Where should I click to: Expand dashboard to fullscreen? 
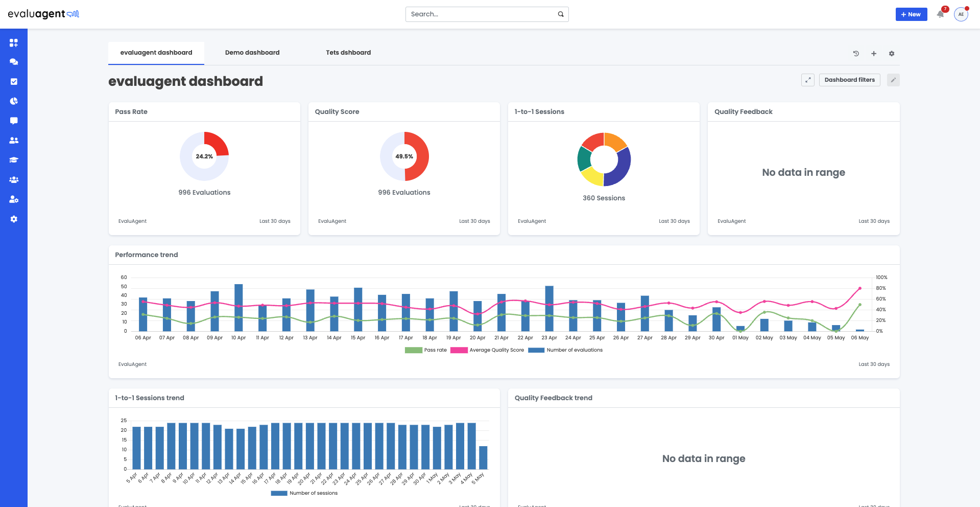coord(808,80)
